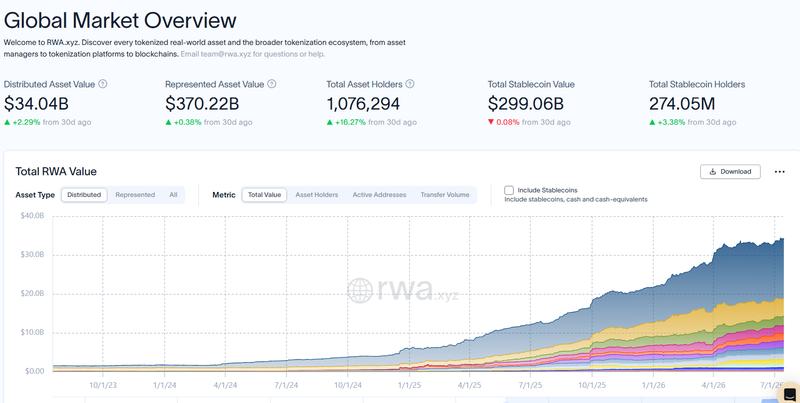
Task: Click the $20.0B y-axis label
Action: 32,293
